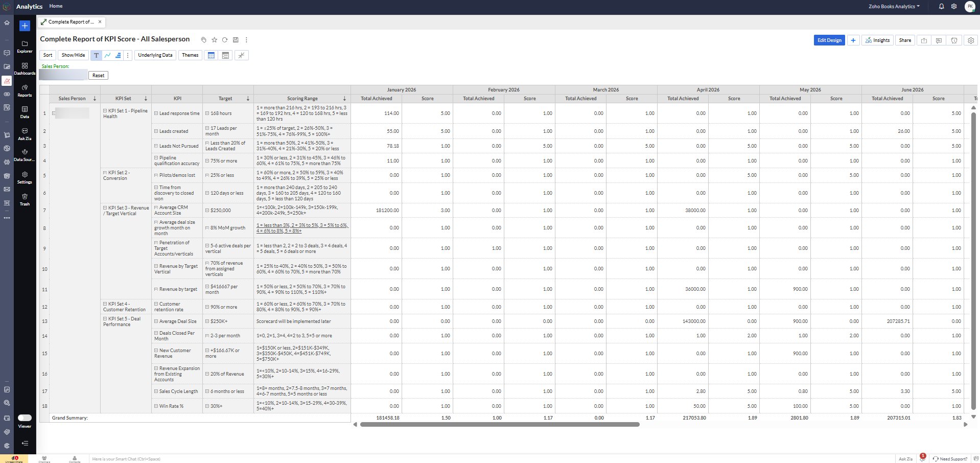The height and width of the screenshot is (463, 980).
Task: Open Channels in the bottom bar
Action: (x=44, y=459)
